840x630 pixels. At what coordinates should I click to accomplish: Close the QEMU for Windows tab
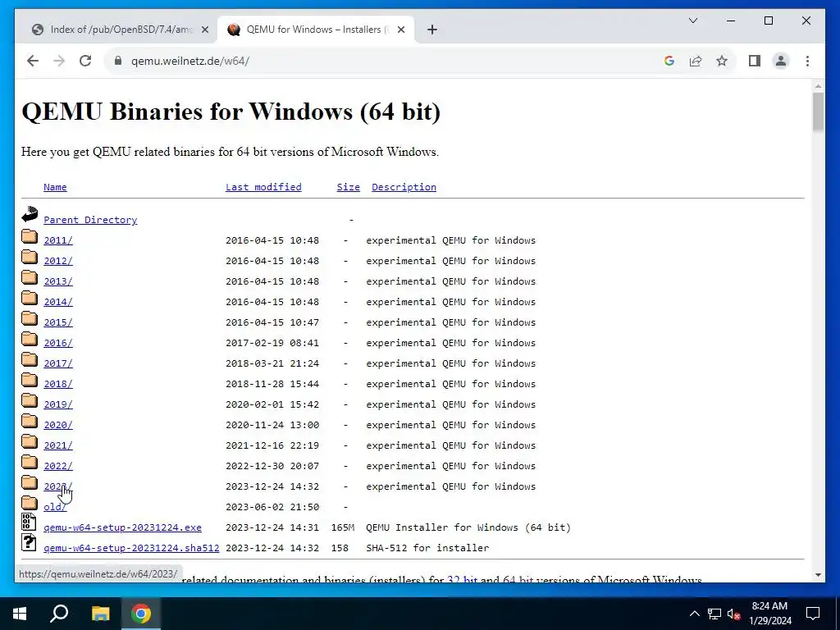[400, 30]
